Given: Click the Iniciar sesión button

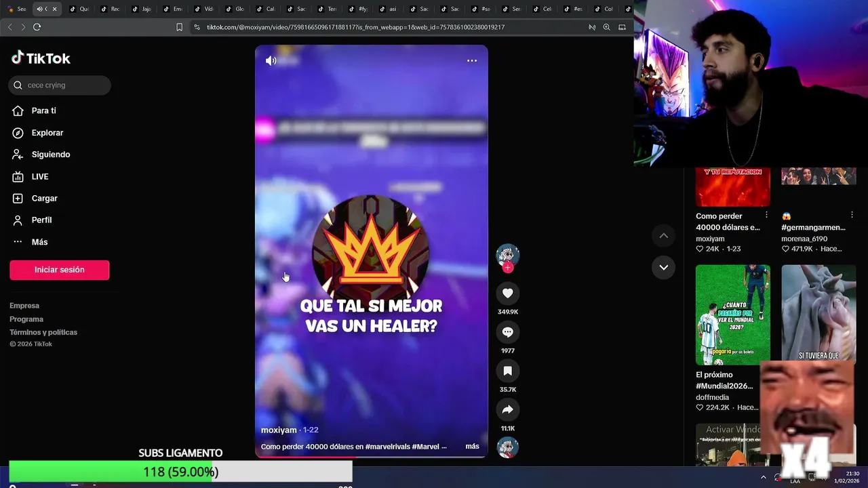Looking at the screenshot, I should point(60,270).
